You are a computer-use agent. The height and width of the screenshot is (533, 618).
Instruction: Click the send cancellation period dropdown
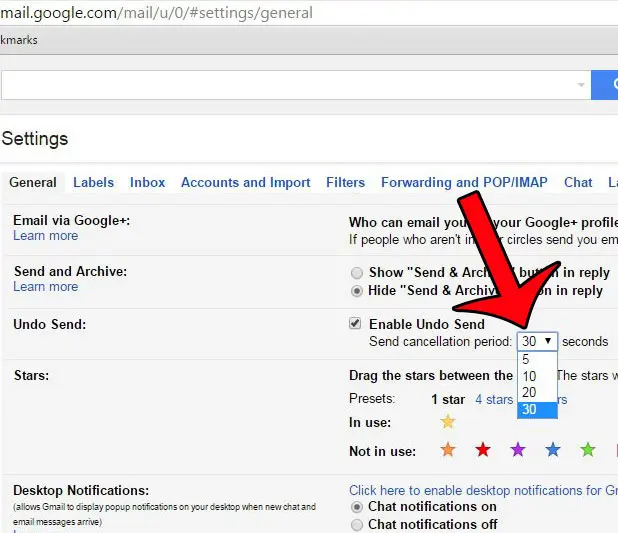[537, 341]
